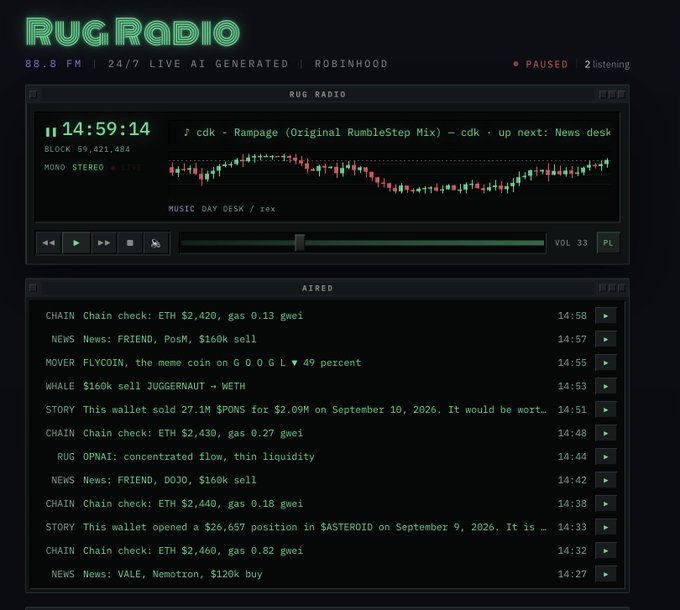This screenshot has height=610, width=680.
Task: Click the MOVER tag on the FLYCOIN row
Action: [60, 363]
